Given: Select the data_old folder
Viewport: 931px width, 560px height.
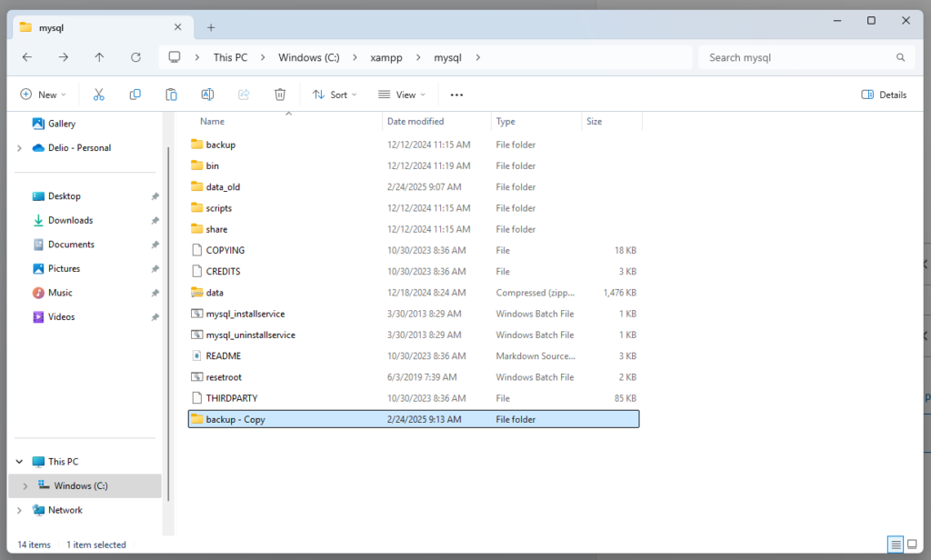Looking at the screenshot, I should click(x=223, y=187).
